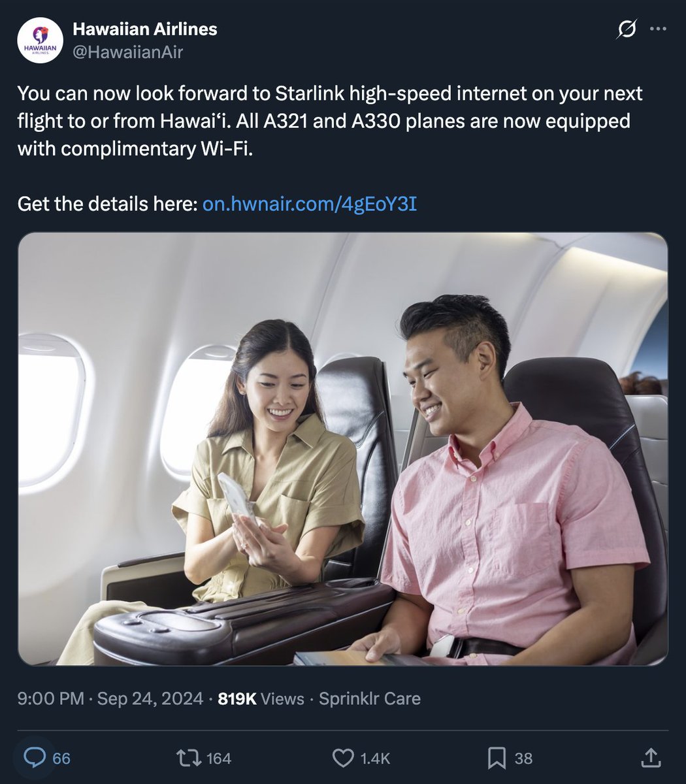Image resolution: width=686 pixels, height=784 pixels.
Task: Click the Sprinklr Care source label
Action: (370, 699)
